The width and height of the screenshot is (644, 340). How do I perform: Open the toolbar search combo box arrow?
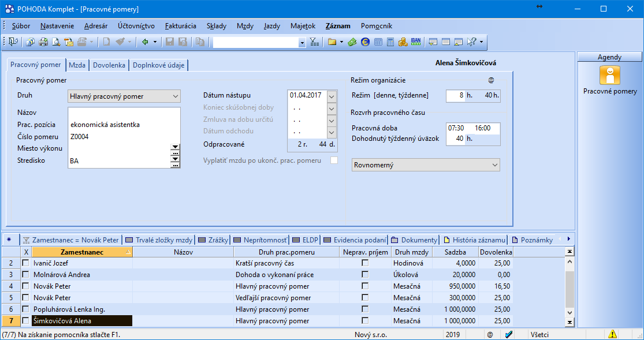(302, 42)
